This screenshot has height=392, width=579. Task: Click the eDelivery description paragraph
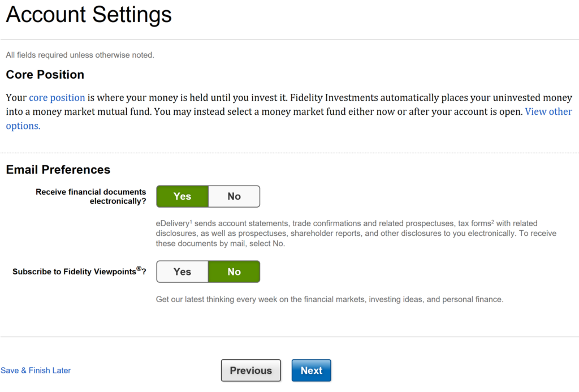point(356,234)
